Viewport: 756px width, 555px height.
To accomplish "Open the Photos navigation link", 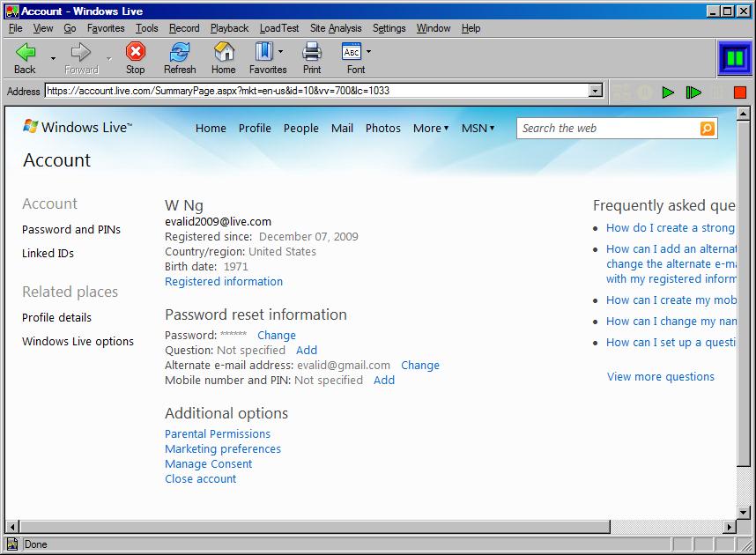I will [x=382, y=129].
